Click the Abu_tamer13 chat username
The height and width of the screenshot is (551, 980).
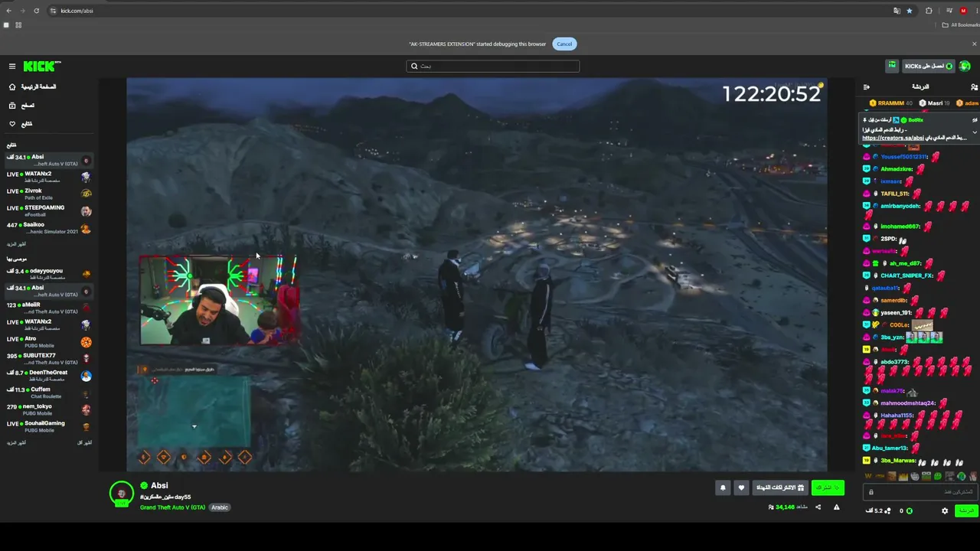click(890, 448)
